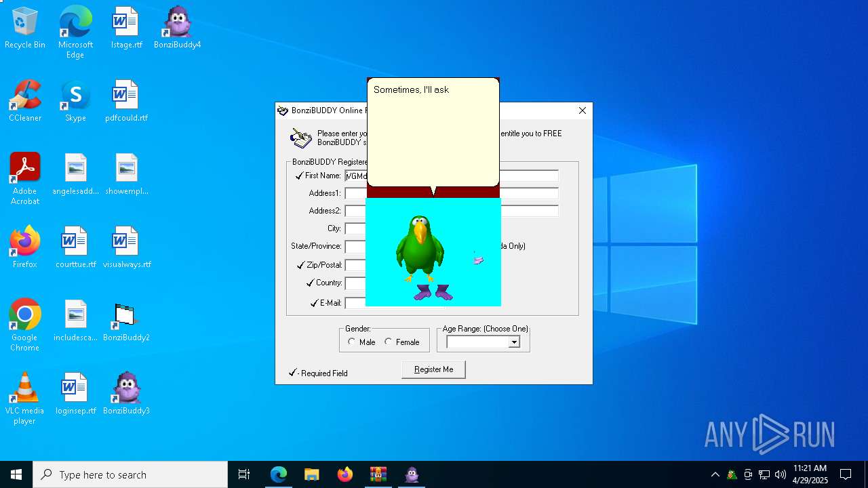Switch to BonziBuddy taskbar app
The width and height of the screenshot is (868, 488).
pyautogui.click(x=412, y=474)
